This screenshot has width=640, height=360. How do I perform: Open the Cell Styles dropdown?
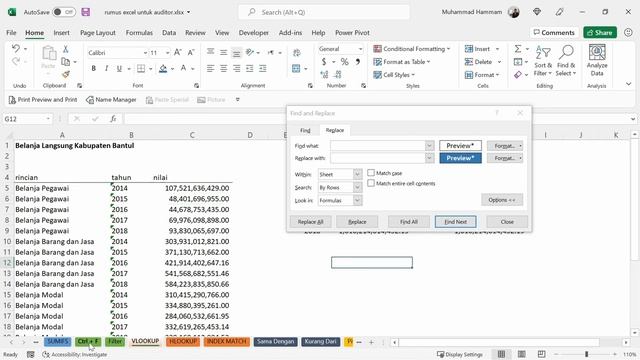pos(394,75)
